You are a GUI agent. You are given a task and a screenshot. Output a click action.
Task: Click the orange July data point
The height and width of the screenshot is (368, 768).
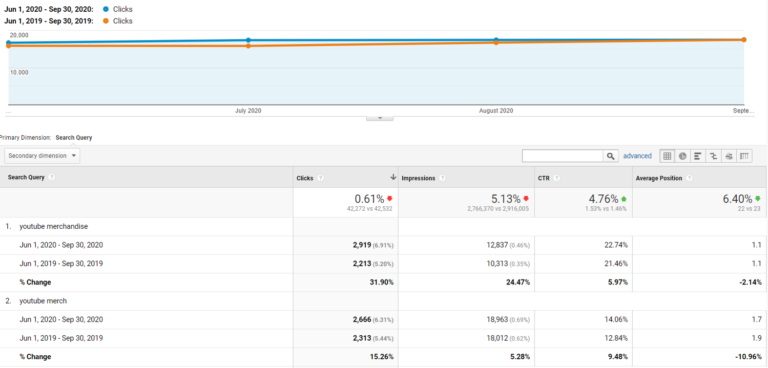248,46
